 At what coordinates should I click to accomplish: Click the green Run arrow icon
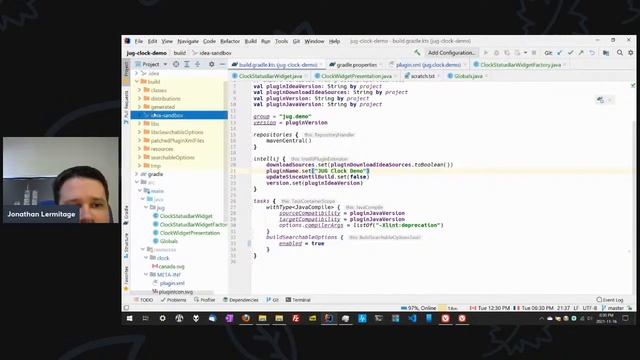pos(486,53)
